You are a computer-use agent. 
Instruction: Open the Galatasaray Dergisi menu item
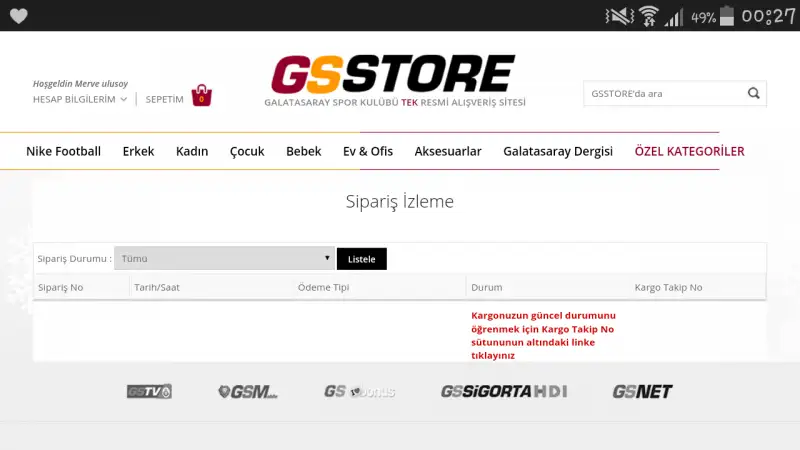coord(558,152)
